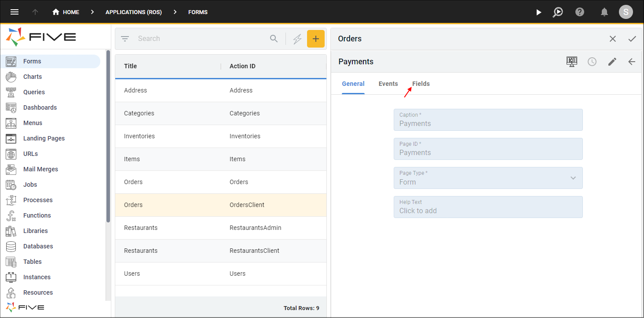The width and height of the screenshot is (644, 318).
Task: Click in the Search field
Action: coord(200,39)
